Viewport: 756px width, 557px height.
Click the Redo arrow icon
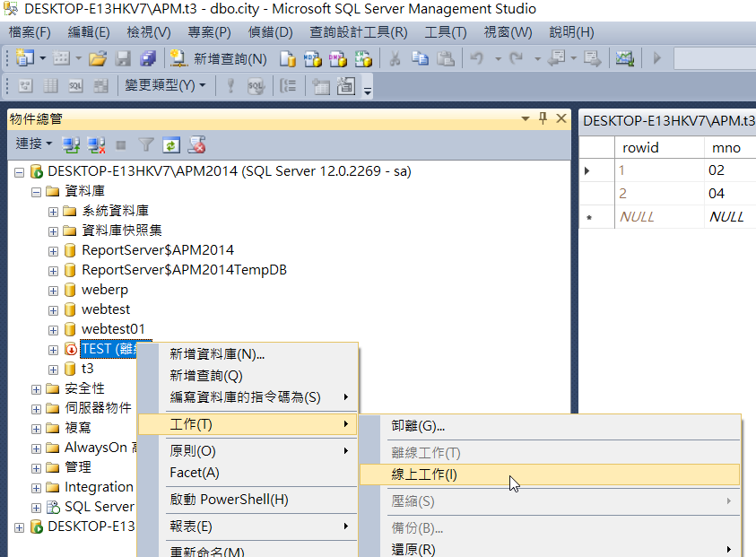(x=517, y=59)
